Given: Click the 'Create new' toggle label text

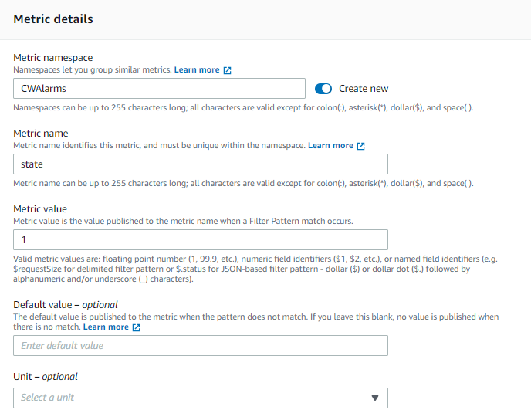Looking at the screenshot, I should click(364, 89).
